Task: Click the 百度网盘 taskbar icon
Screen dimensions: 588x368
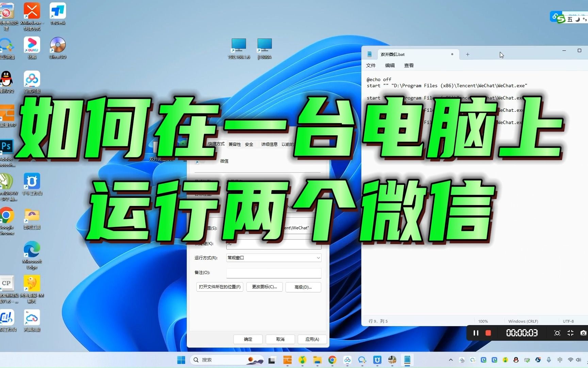Action: pos(347,360)
